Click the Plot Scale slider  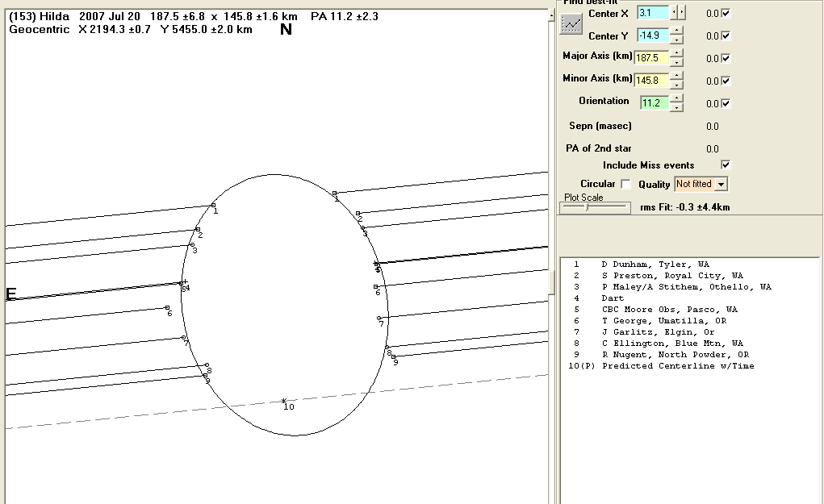[x=595, y=207]
